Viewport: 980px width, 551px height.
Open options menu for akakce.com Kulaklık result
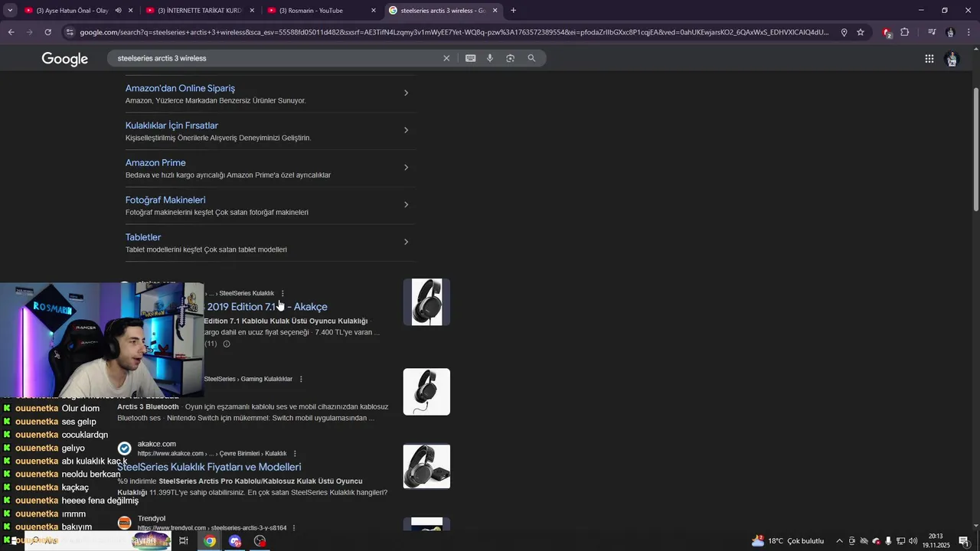295,454
